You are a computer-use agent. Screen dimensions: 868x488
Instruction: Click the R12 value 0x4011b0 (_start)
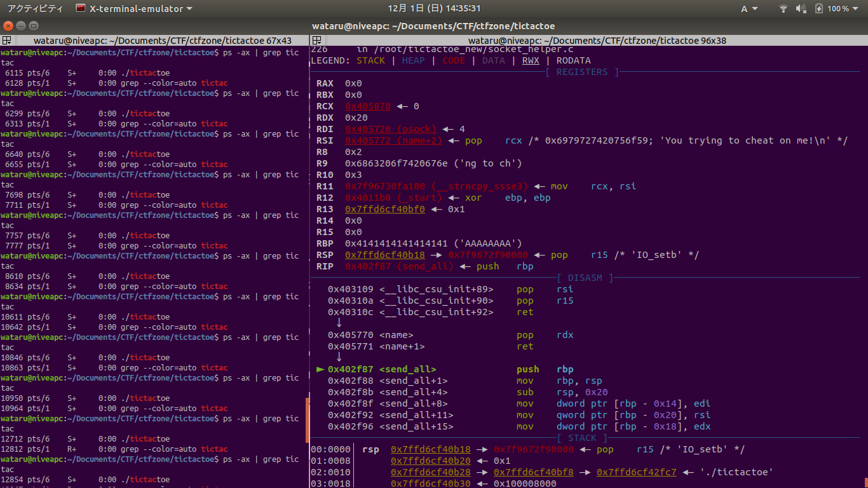393,198
